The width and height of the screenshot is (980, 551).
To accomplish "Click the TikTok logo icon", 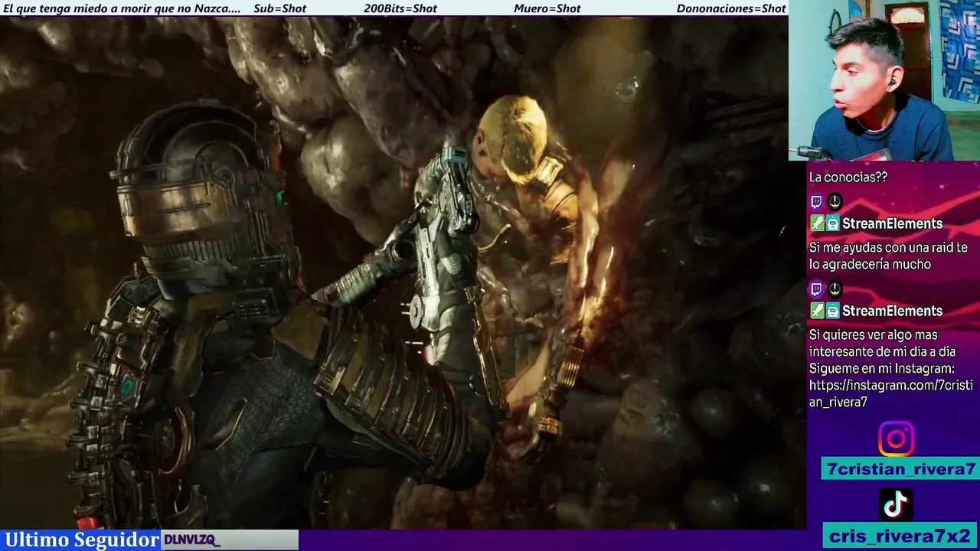I will tap(896, 504).
